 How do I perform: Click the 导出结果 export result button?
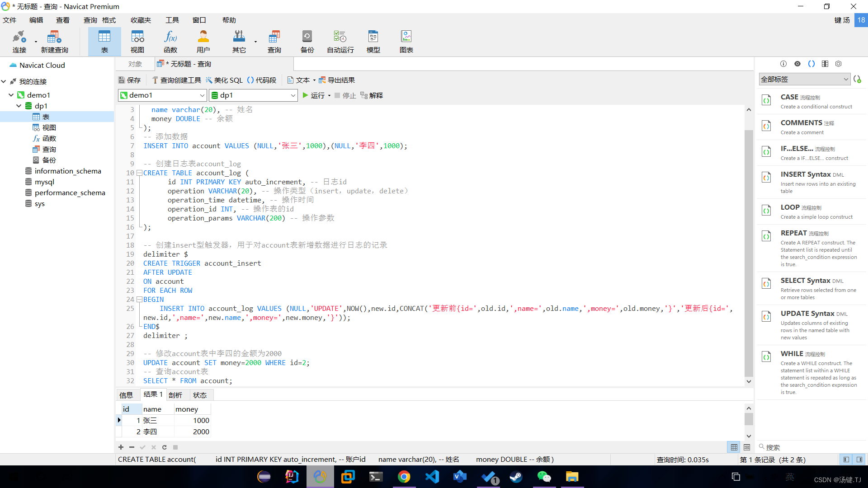point(337,80)
